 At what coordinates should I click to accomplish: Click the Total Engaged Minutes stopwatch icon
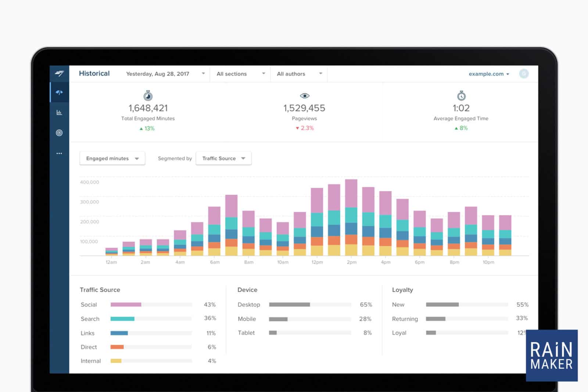tap(148, 96)
